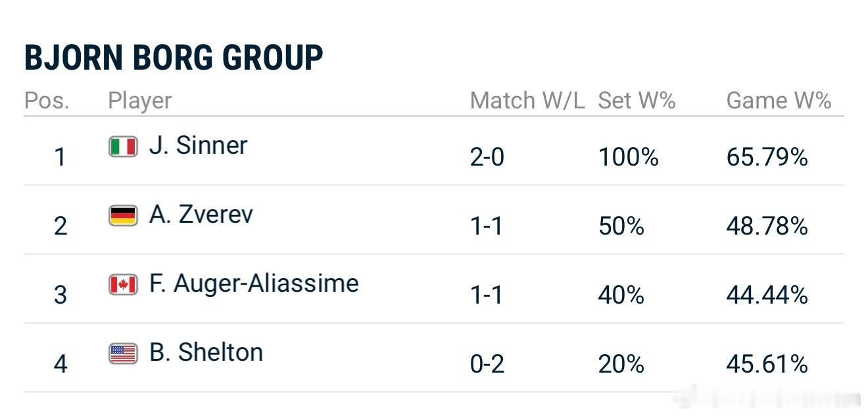Click Sinner's 2-0 match record
868x416 pixels.
pos(487,158)
